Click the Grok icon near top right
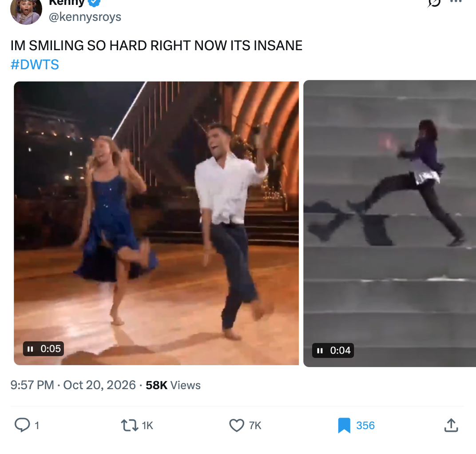This screenshot has height=454, width=476. click(434, 2)
